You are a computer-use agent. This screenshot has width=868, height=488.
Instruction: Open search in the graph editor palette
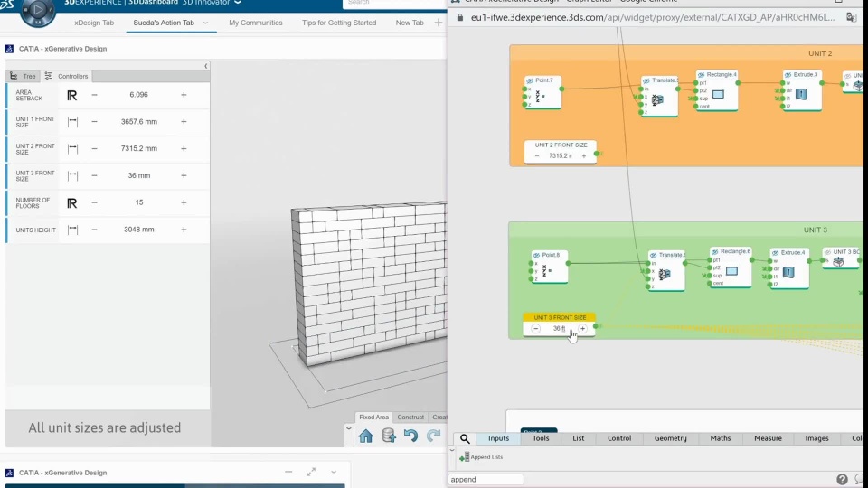(465, 438)
